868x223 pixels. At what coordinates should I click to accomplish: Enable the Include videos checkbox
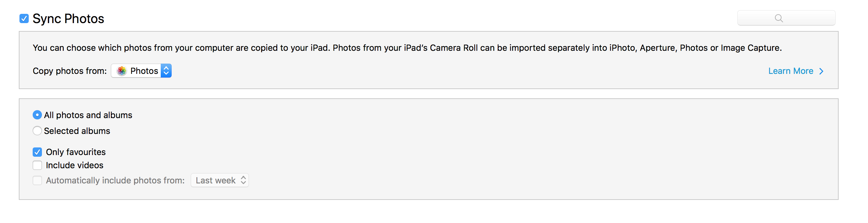[37, 165]
